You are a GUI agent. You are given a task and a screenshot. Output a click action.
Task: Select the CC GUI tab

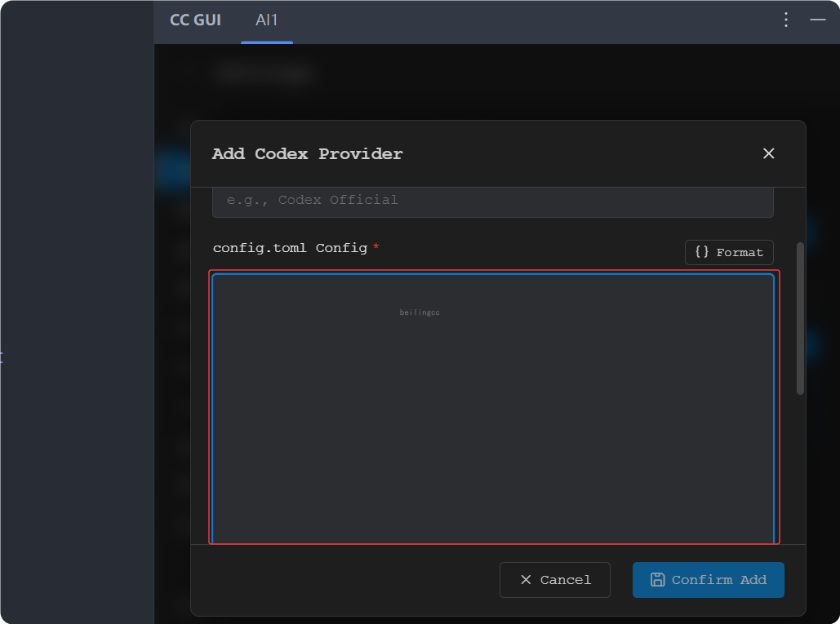point(195,20)
